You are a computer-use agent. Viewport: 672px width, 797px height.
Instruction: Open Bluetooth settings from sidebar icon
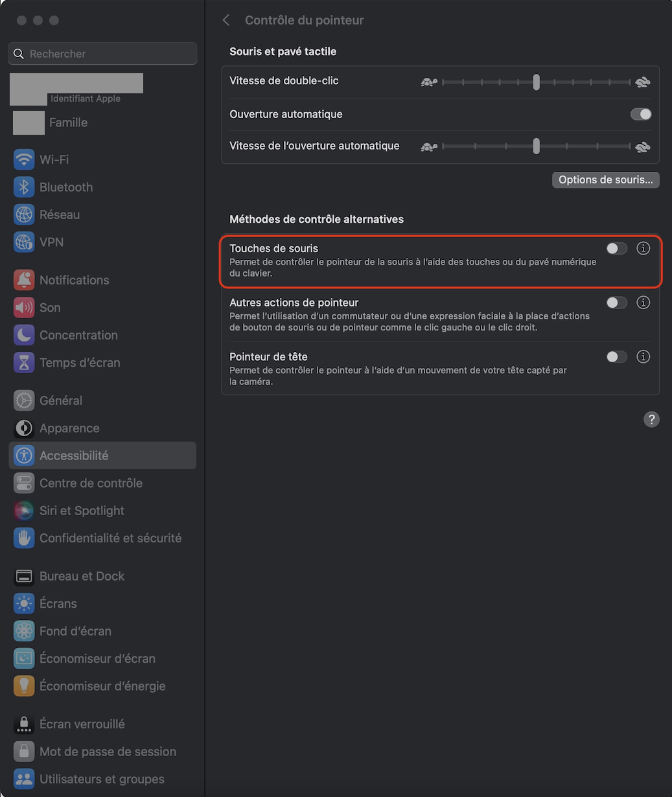pyautogui.click(x=24, y=187)
